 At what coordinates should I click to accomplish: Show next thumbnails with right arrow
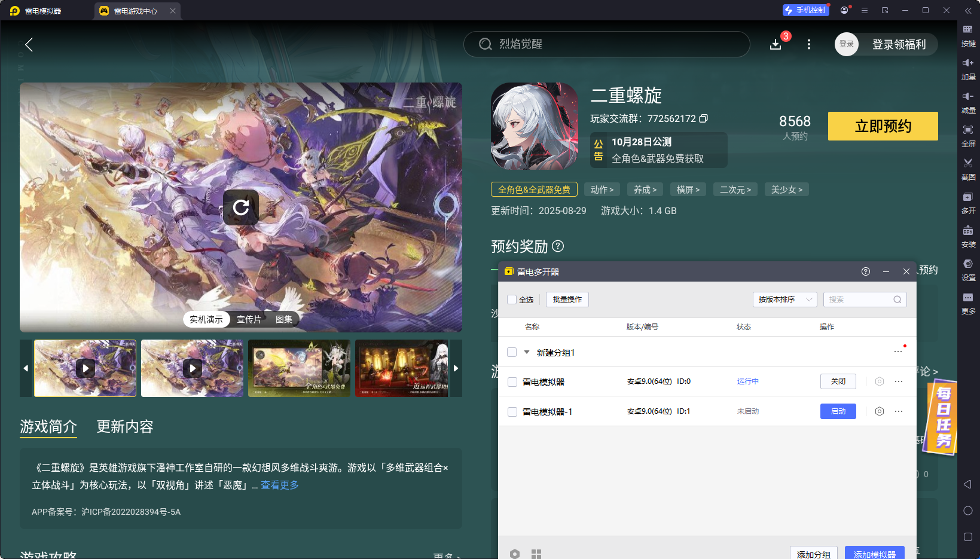tap(456, 368)
